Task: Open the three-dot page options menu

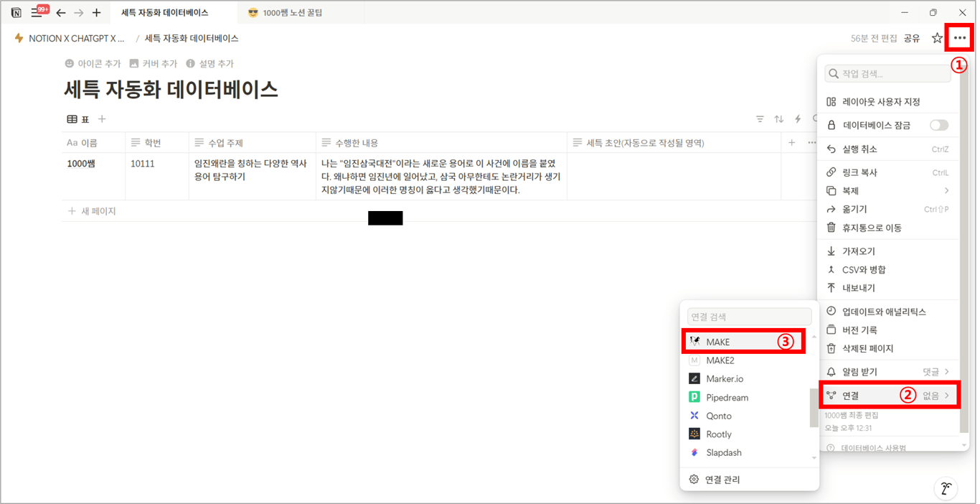Action: click(x=959, y=38)
